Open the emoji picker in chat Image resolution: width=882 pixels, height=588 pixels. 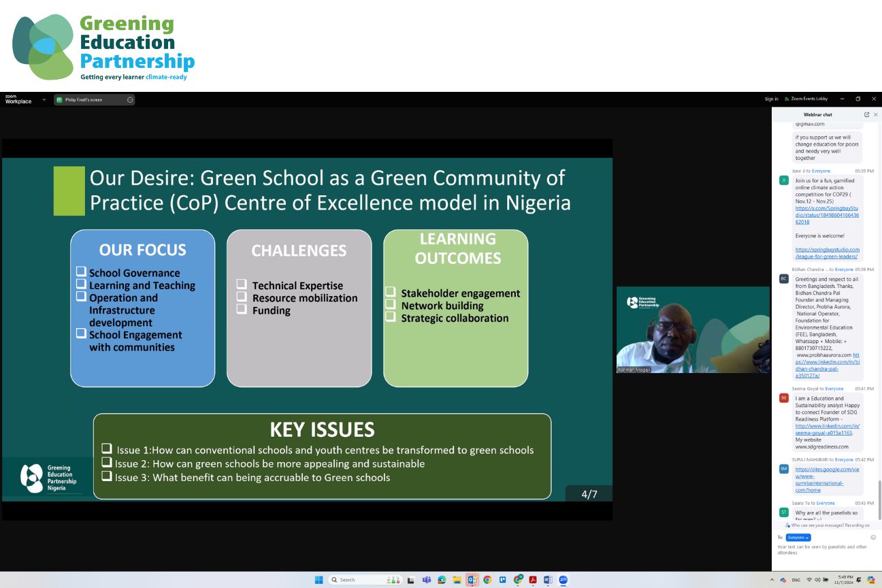pyautogui.click(x=873, y=538)
